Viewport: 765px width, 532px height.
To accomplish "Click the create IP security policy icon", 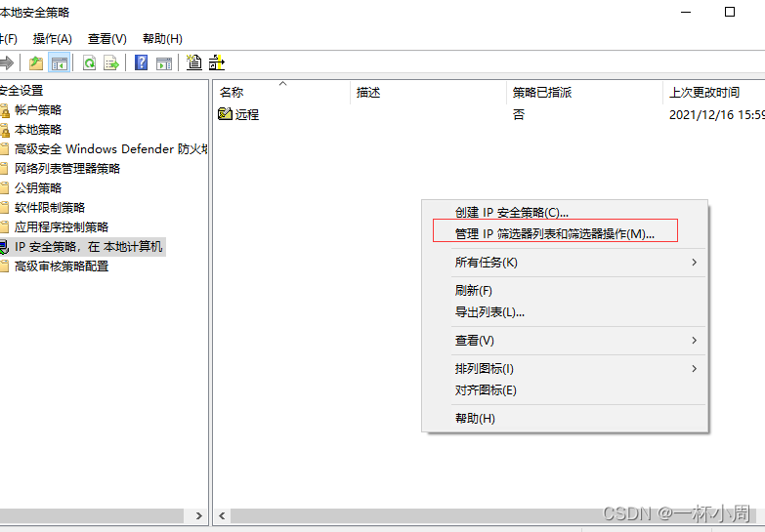I will pos(194,62).
